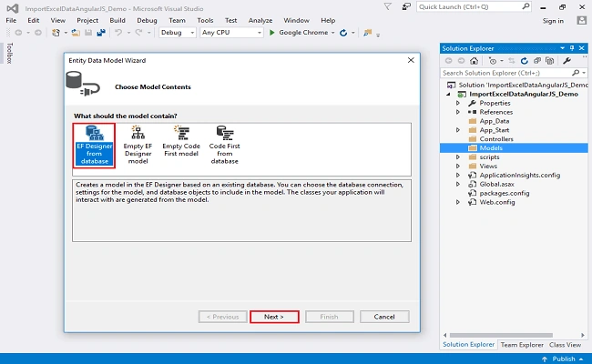Collapse the ImportExcelDataAngularJS_Demo project node

[448, 94]
